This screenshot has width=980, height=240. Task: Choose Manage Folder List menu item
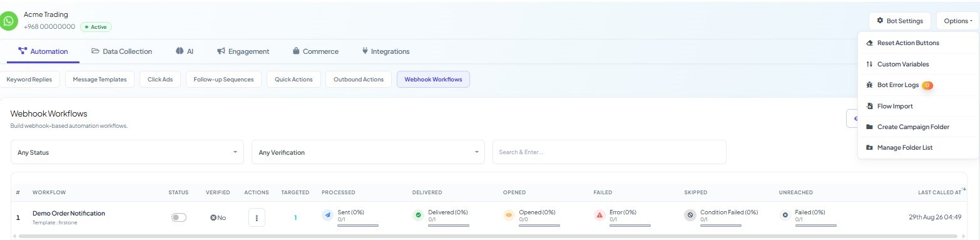click(x=917, y=147)
